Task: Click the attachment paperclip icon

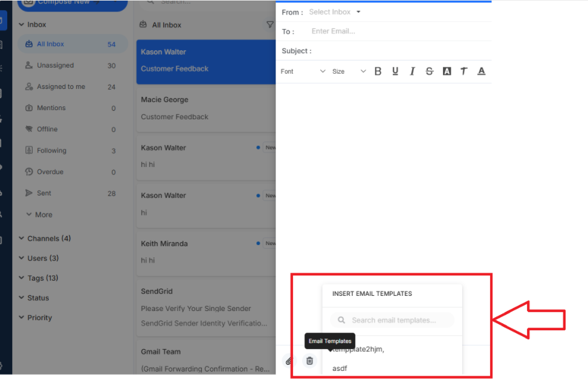Action: [x=289, y=361]
